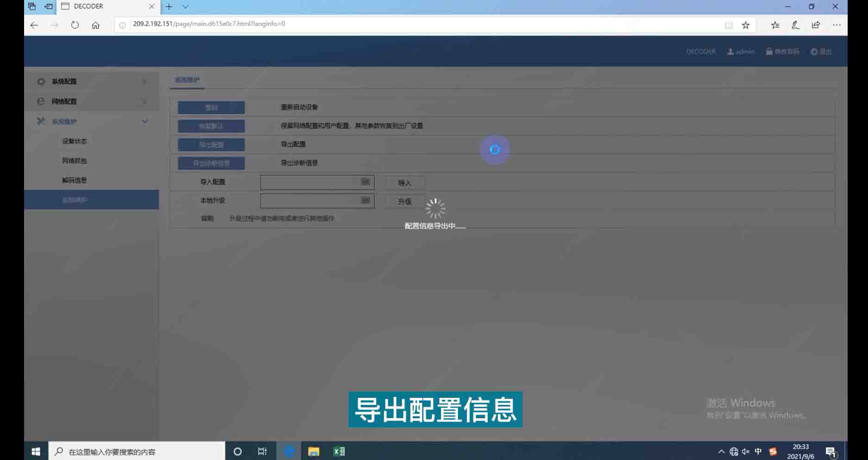
Task: Click the 导入配置 file path field
Action: [x=317, y=183]
